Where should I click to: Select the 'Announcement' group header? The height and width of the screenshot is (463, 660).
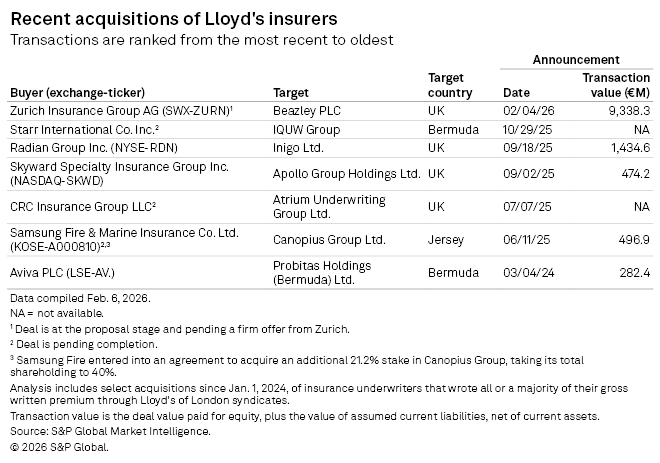(575, 60)
